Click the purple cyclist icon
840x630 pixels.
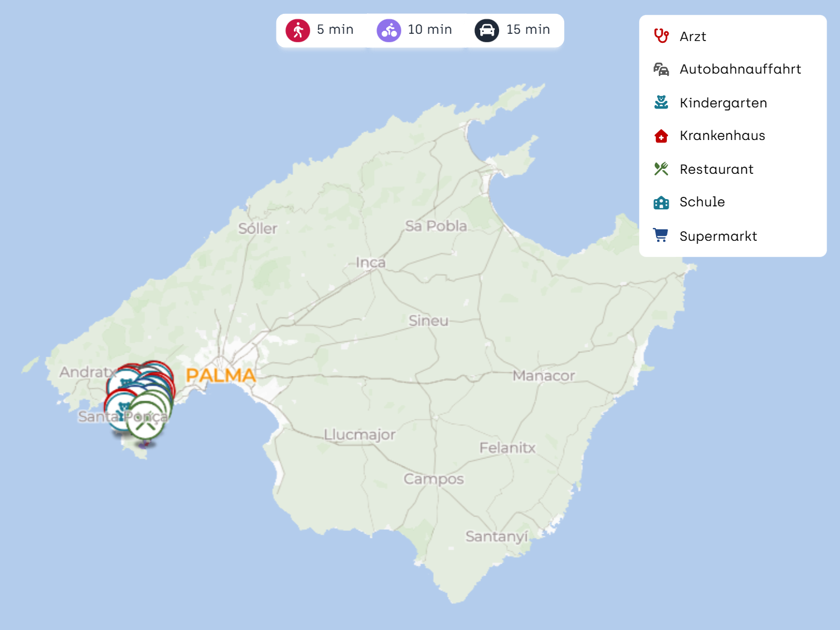pos(389,30)
